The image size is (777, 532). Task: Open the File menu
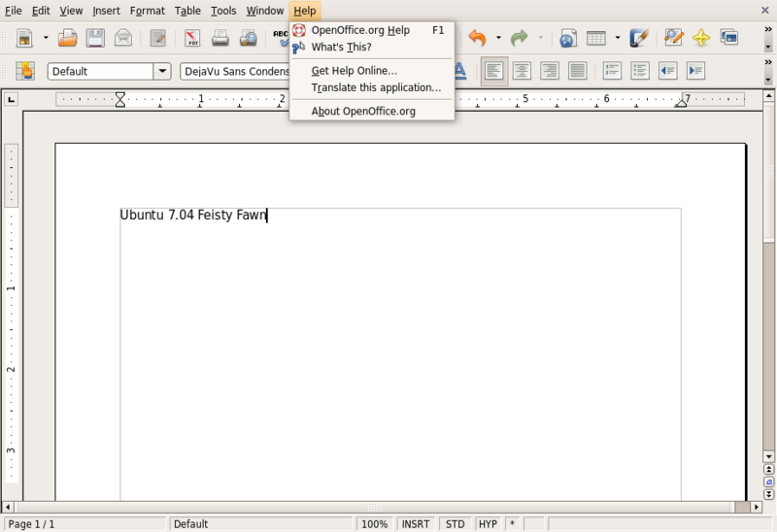tap(14, 11)
